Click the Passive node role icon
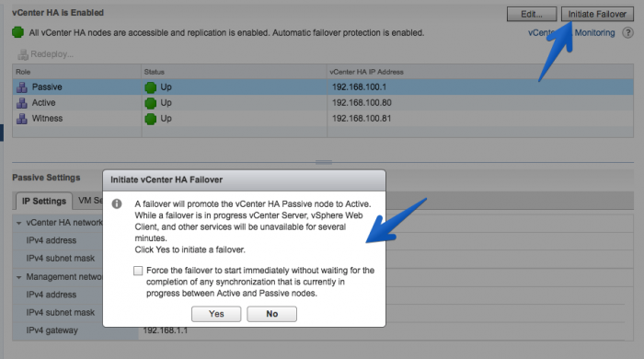 point(22,87)
